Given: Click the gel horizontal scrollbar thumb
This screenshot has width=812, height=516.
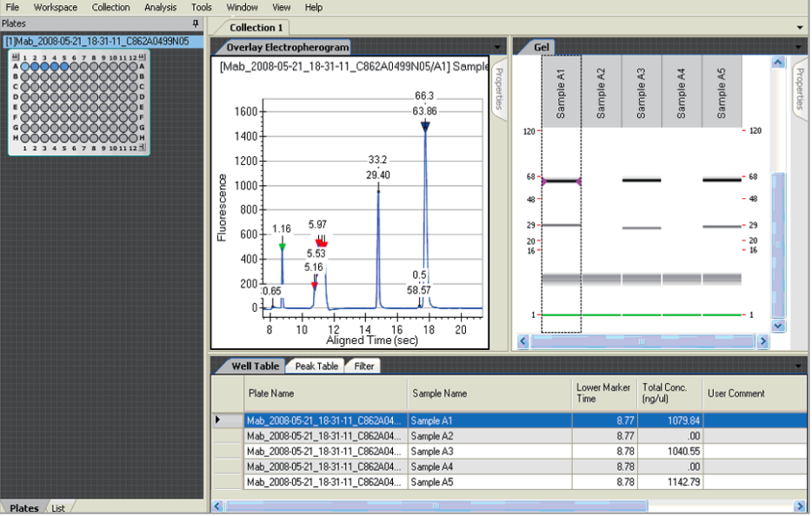Looking at the screenshot, I should click(x=642, y=341).
